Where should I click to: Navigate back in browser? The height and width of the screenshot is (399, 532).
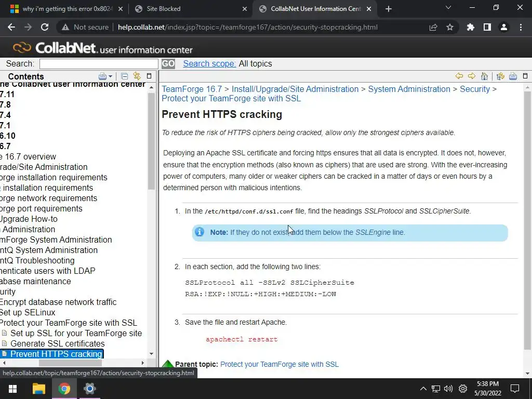tap(11, 27)
